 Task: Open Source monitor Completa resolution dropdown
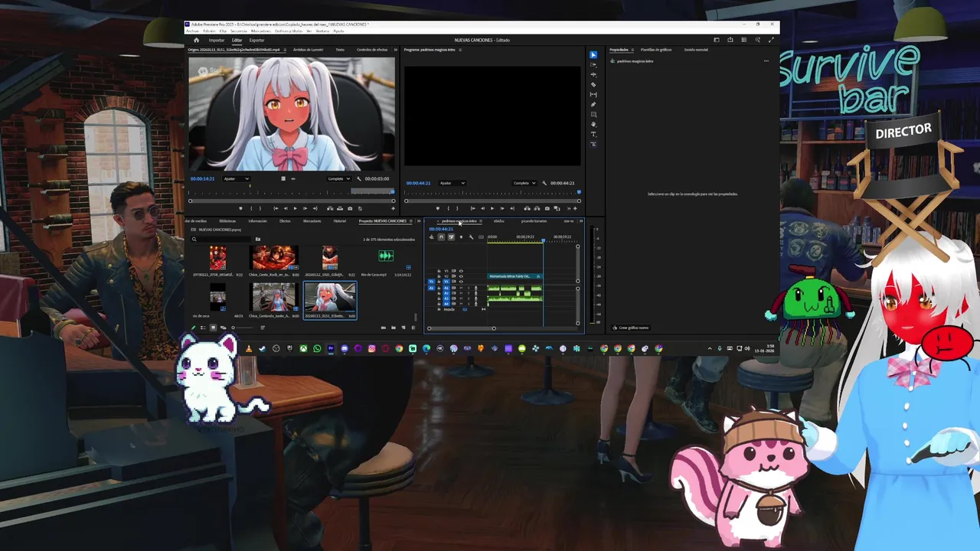[x=339, y=179]
